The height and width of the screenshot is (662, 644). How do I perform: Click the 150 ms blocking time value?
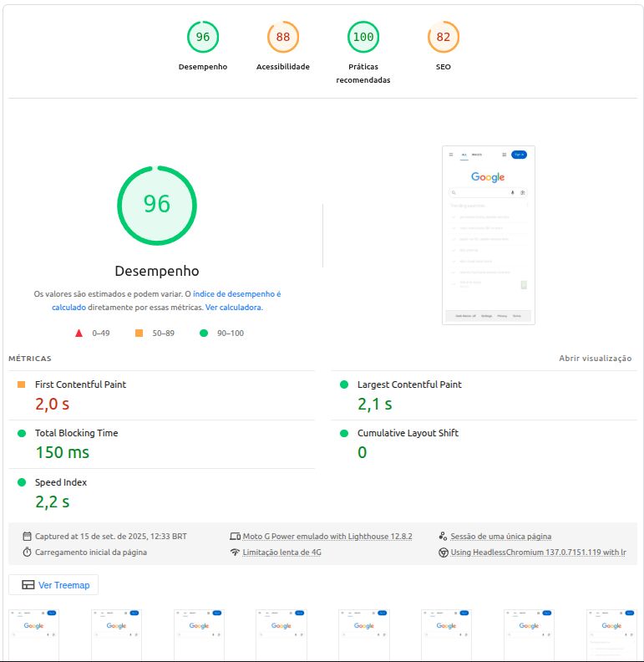point(63,452)
